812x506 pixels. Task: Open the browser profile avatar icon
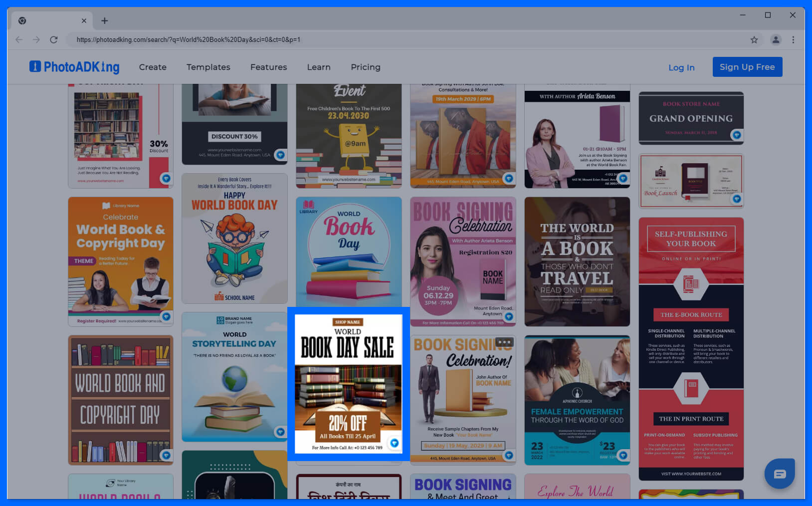point(776,40)
